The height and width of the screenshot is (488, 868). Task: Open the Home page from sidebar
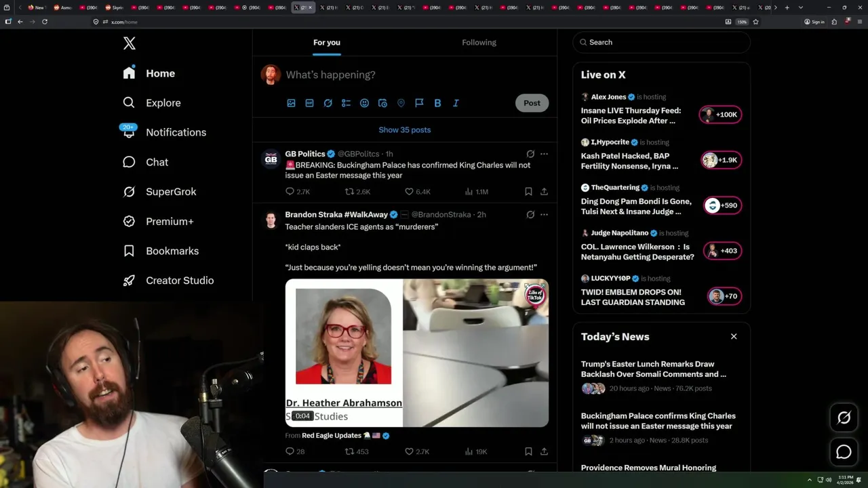point(149,73)
